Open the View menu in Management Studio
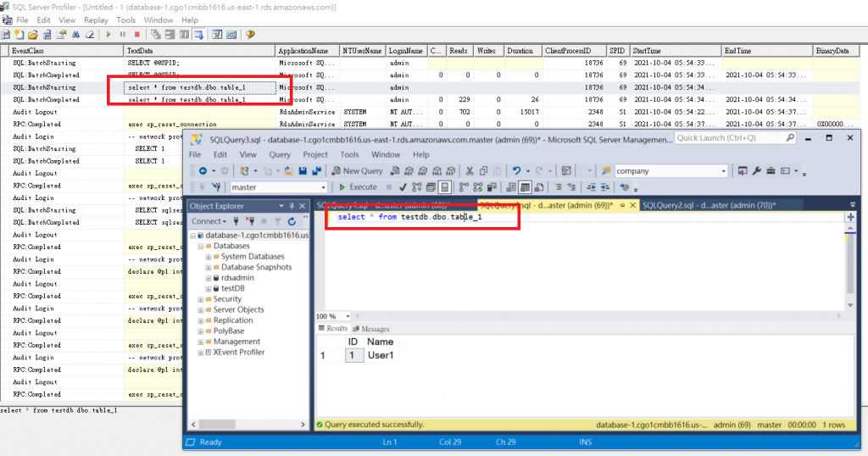Image resolution: width=868 pixels, height=456 pixels. [248, 154]
